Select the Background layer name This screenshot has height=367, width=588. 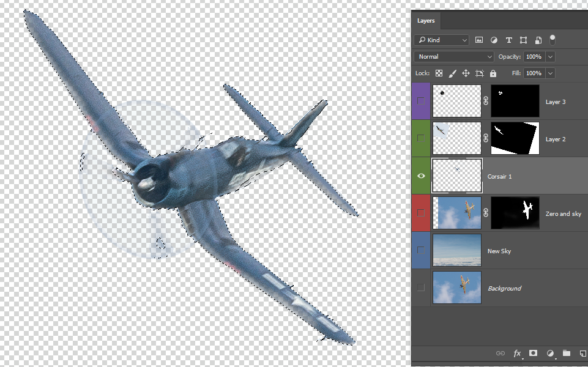pyautogui.click(x=504, y=288)
